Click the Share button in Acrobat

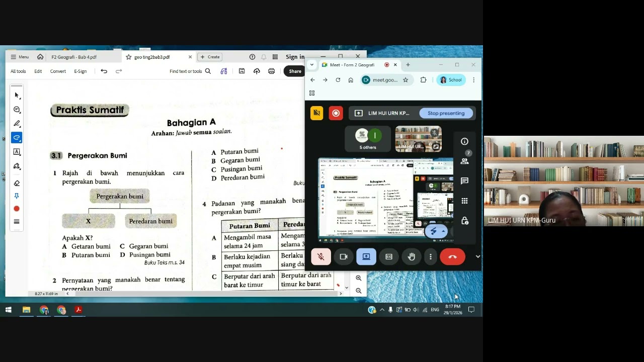[x=294, y=71]
